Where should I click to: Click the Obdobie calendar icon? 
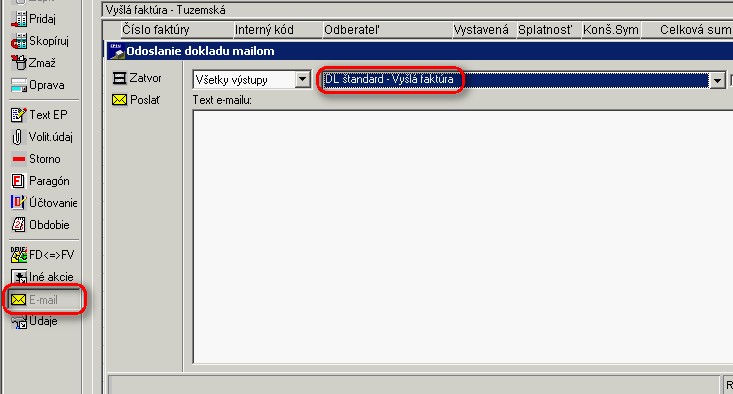click(x=18, y=225)
